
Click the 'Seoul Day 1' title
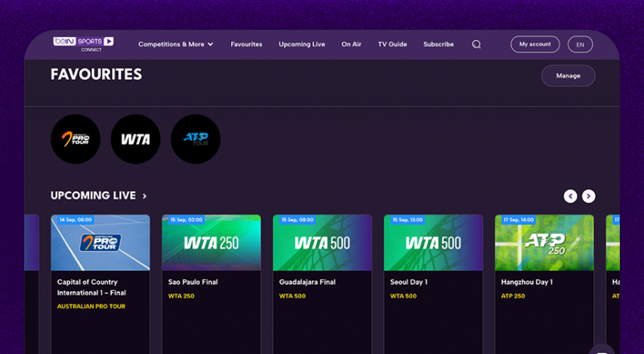(x=409, y=282)
